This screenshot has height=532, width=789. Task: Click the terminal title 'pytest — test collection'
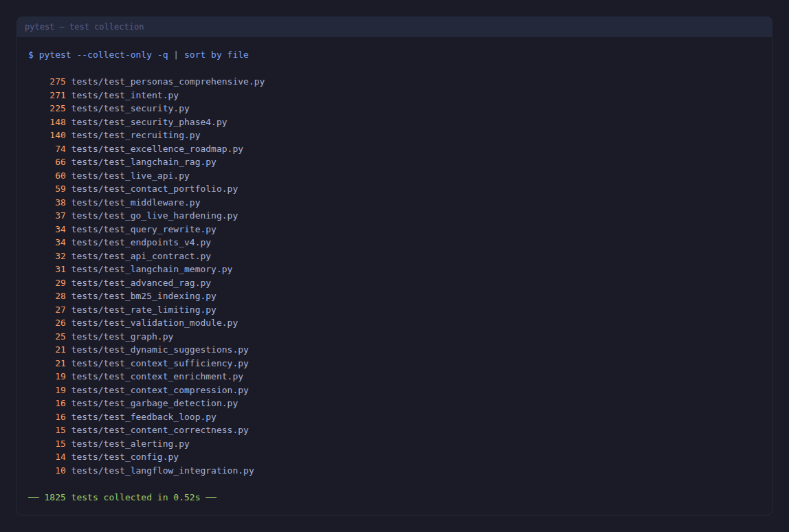click(84, 27)
